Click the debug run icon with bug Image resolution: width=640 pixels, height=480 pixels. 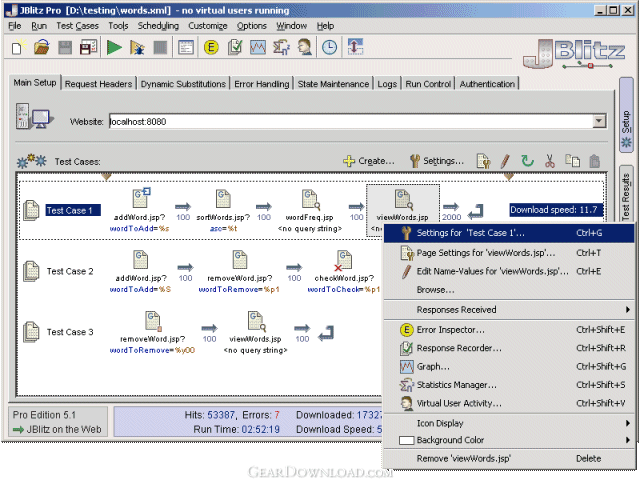click(x=137, y=48)
